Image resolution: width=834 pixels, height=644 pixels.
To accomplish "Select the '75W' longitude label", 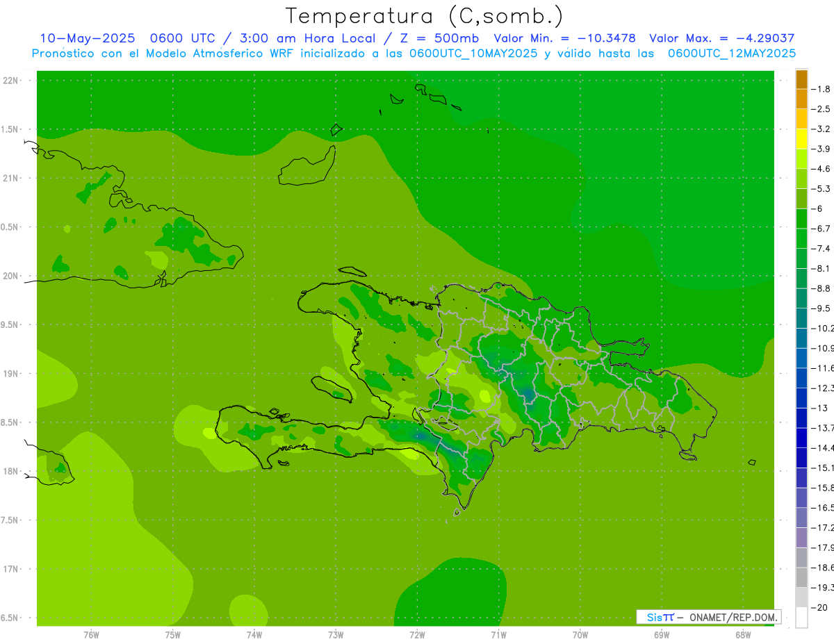I will point(173,635).
